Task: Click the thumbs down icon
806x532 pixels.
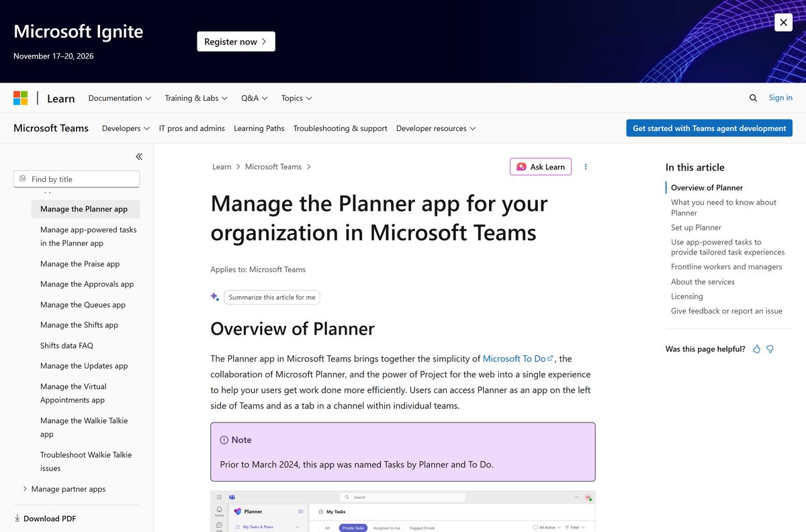Action: click(770, 349)
